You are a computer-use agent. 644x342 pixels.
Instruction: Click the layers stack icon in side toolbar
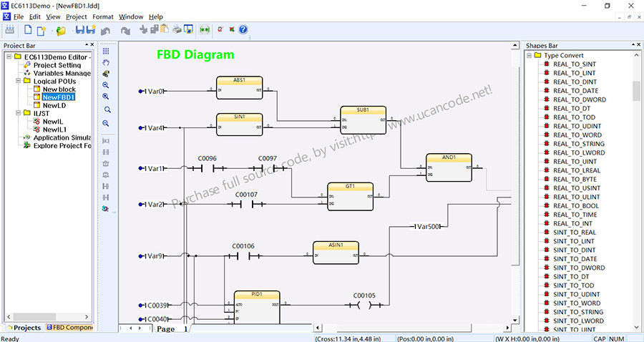(x=106, y=74)
